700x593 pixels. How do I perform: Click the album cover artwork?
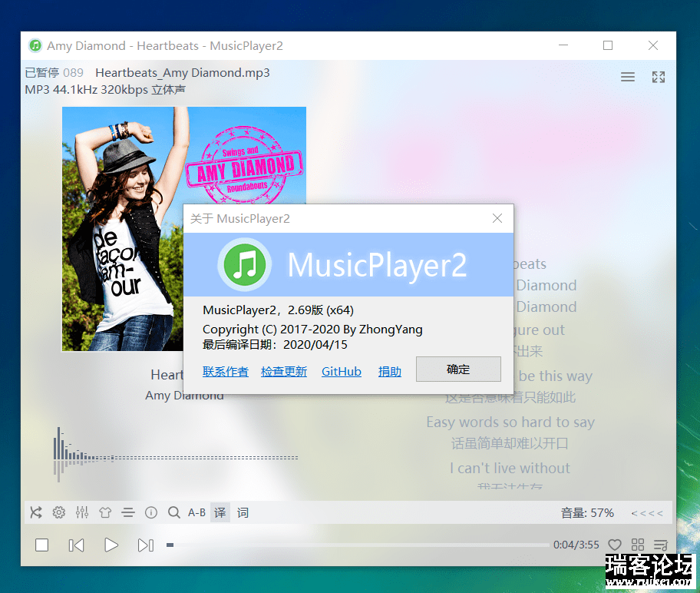(184, 229)
